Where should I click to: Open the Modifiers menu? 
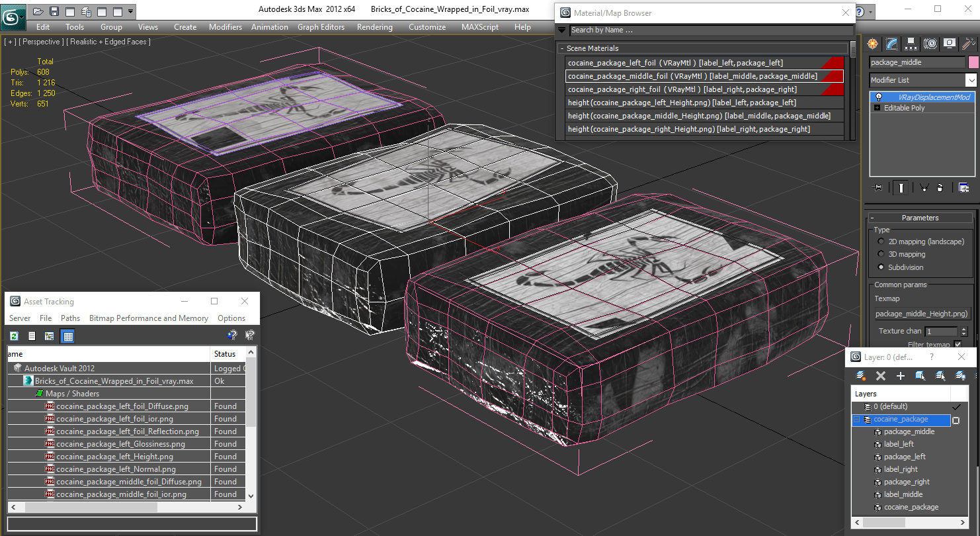pos(225,27)
